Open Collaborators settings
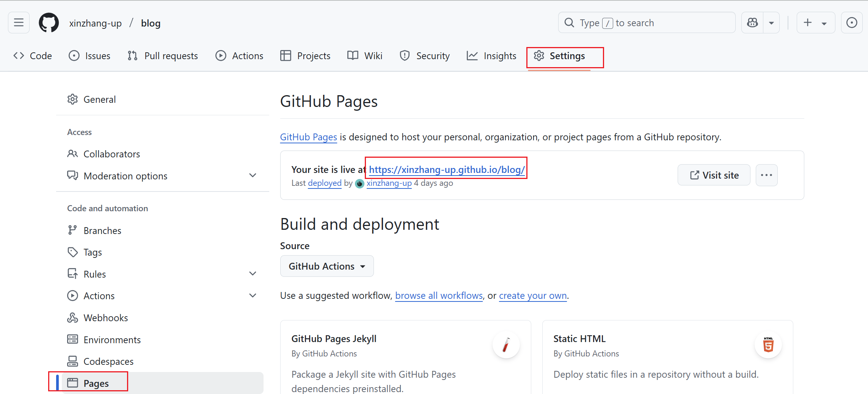Screen dimensions: 868x394 pos(163,154)
